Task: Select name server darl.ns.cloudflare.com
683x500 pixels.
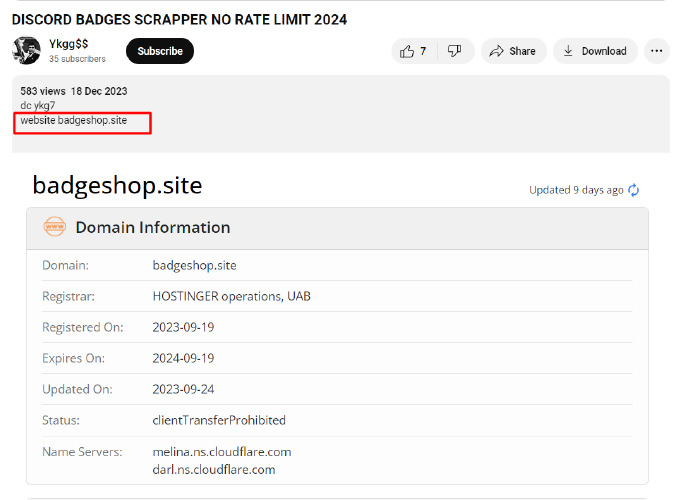Action: tap(214, 470)
